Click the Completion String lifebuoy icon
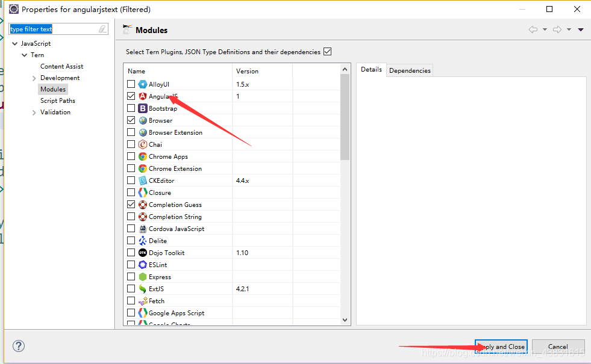The width and height of the screenshot is (591, 364). (x=142, y=217)
